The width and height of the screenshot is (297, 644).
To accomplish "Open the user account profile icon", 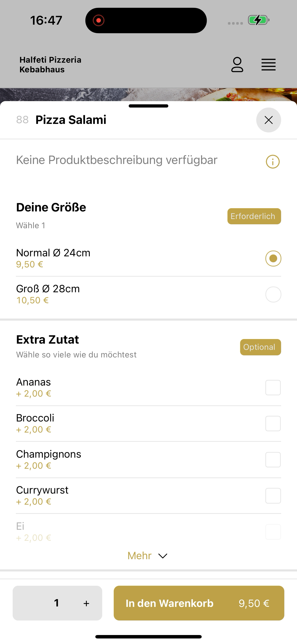I will click(x=237, y=64).
